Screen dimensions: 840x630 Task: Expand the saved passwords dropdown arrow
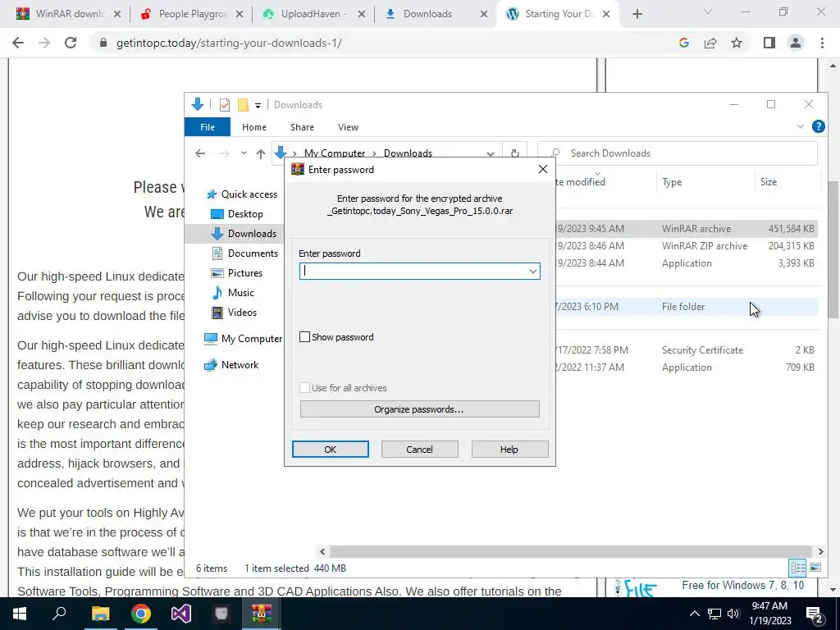[x=532, y=271]
